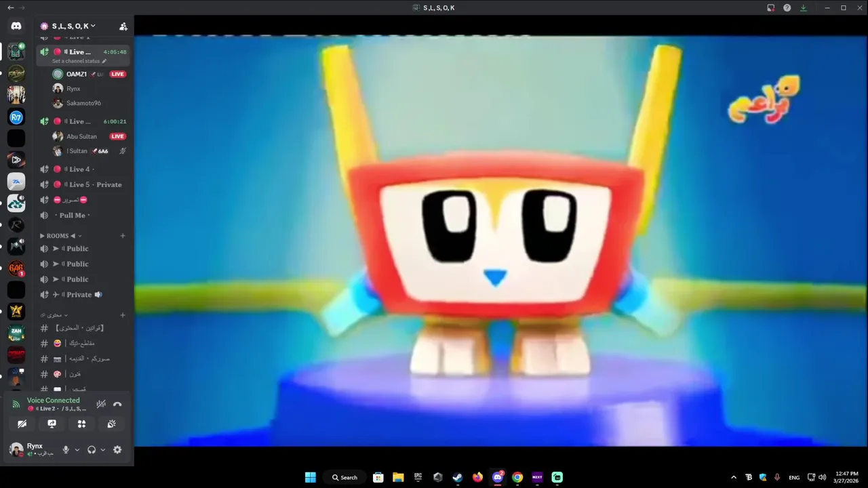Open the R7 server icon
Image resolution: width=868 pixels, height=488 pixels.
click(16, 117)
